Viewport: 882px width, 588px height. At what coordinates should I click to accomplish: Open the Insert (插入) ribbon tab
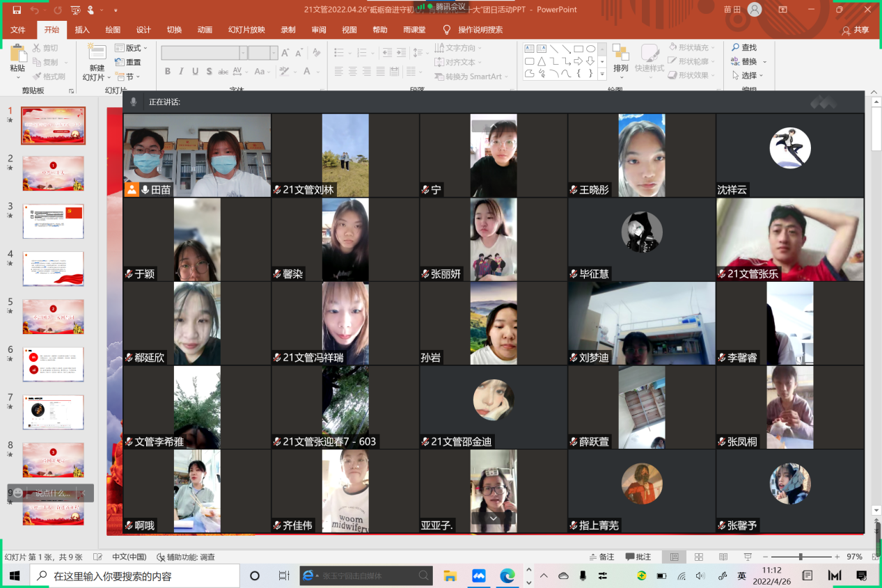[82, 30]
